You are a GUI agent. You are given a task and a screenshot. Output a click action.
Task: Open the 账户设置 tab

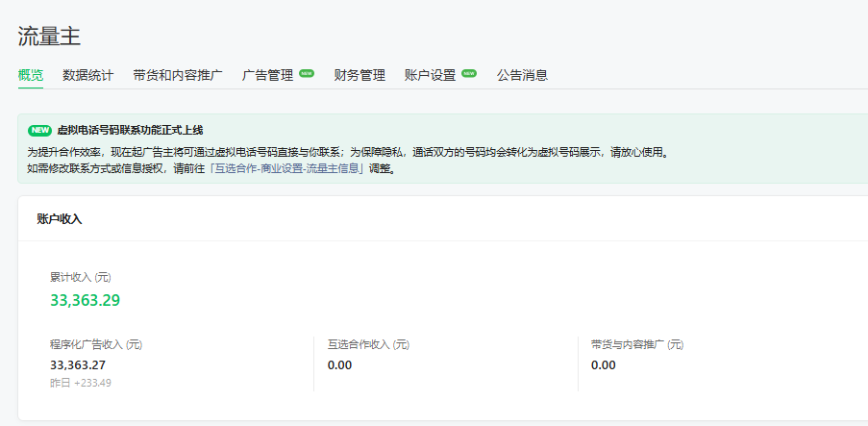click(430, 75)
